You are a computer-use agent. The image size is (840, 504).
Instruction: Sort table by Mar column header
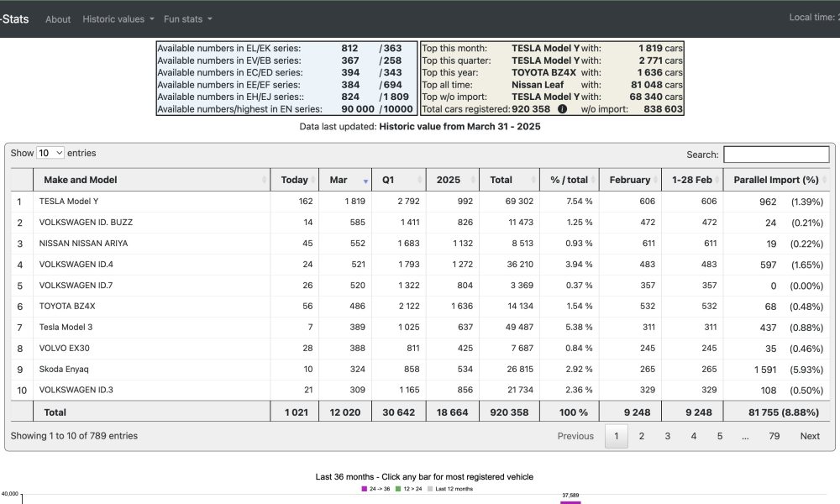pos(345,180)
